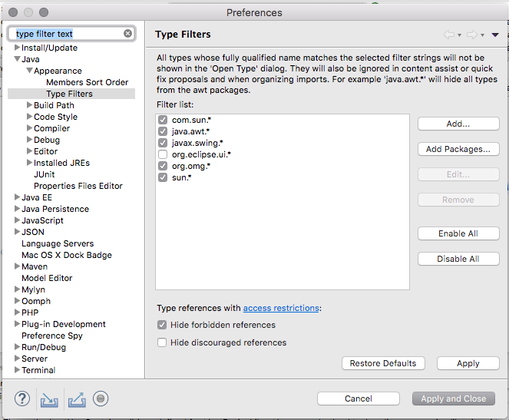Click the Add... button
This screenshot has width=509, height=420.
point(458,124)
